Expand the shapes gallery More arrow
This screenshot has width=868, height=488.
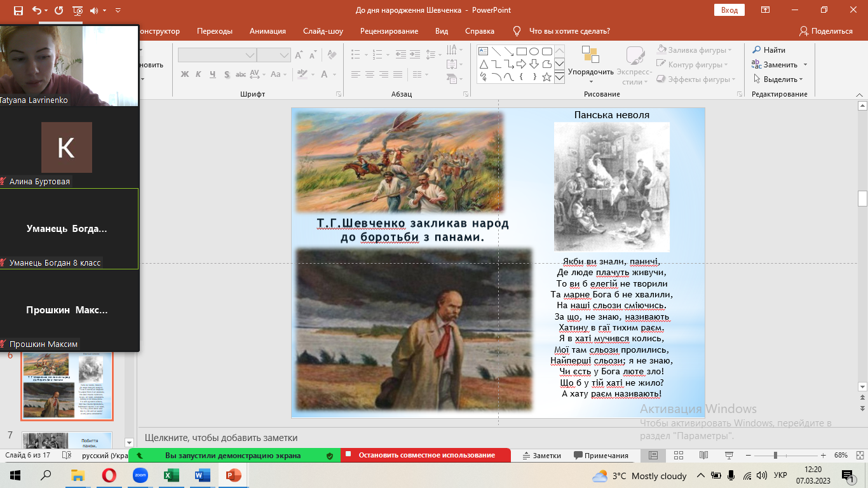point(559,77)
